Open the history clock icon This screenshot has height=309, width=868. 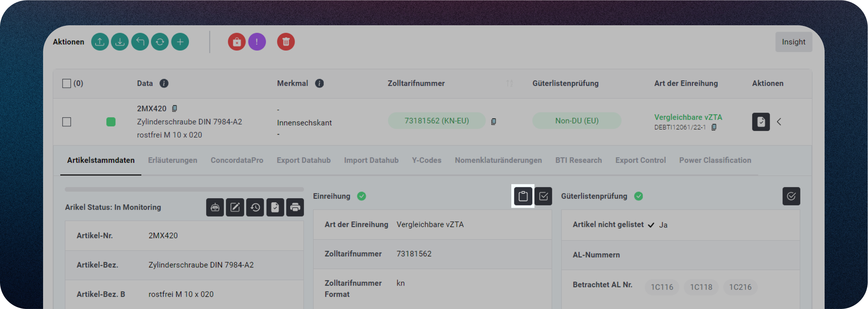(255, 207)
